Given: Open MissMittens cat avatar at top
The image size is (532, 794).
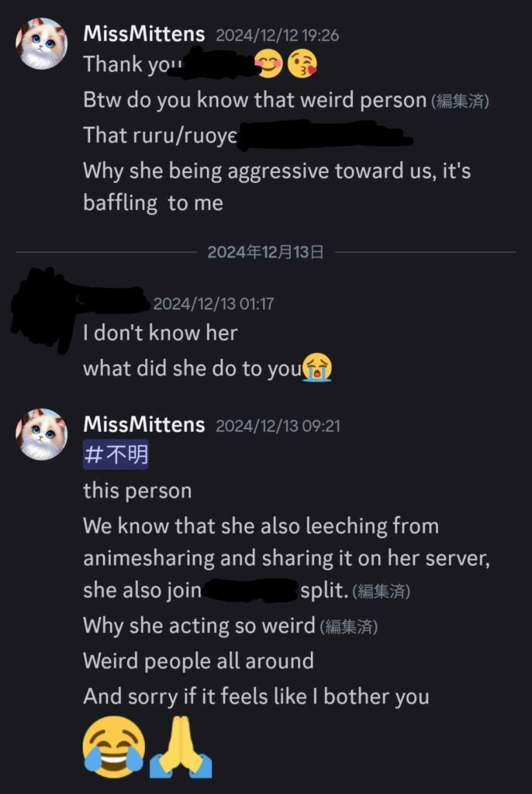Looking at the screenshot, I should click(42, 43).
